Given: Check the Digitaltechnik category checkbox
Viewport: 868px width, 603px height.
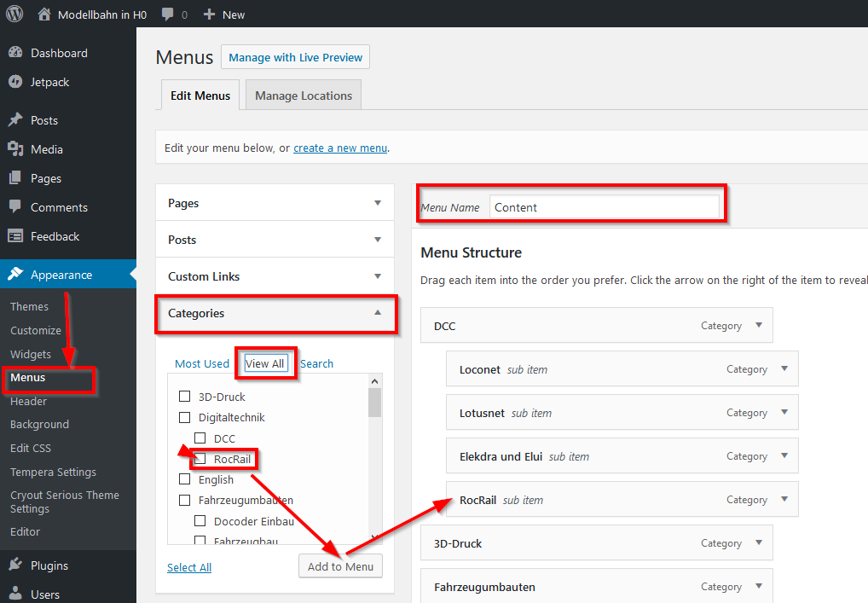Looking at the screenshot, I should point(185,417).
